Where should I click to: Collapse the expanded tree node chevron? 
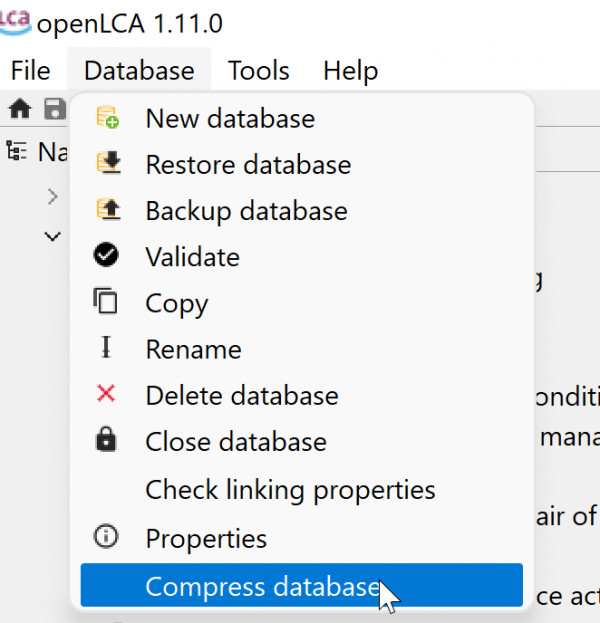pyautogui.click(x=52, y=237)
